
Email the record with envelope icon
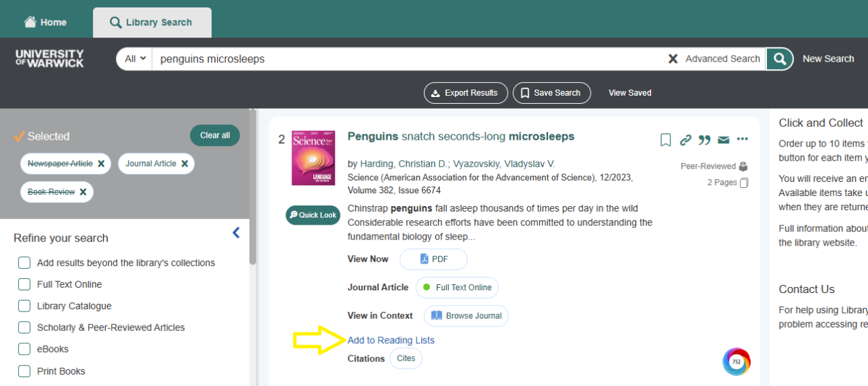(x=724, y=140)
